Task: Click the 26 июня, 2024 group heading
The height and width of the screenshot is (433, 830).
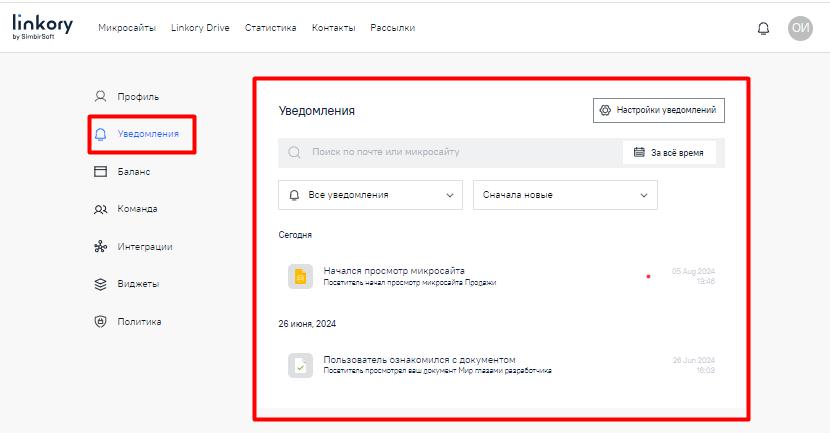Action: click(308, 324)
